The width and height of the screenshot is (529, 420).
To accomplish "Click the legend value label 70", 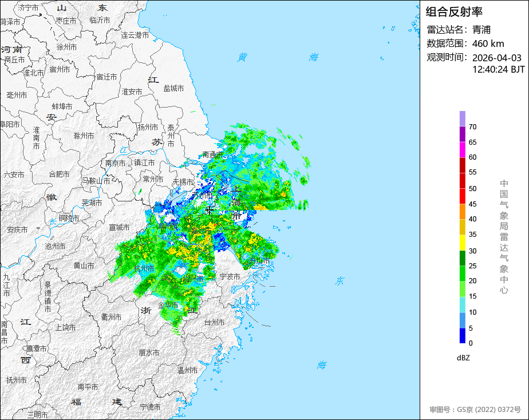I will coord(472,126).
